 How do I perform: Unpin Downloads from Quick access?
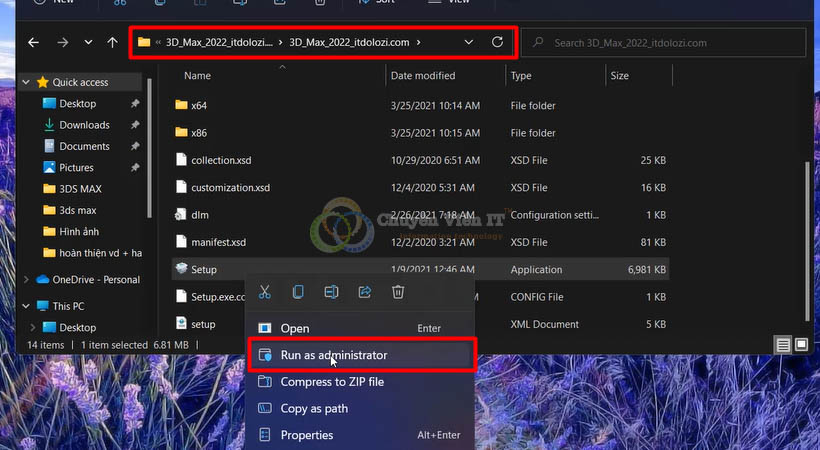(135, 125)
